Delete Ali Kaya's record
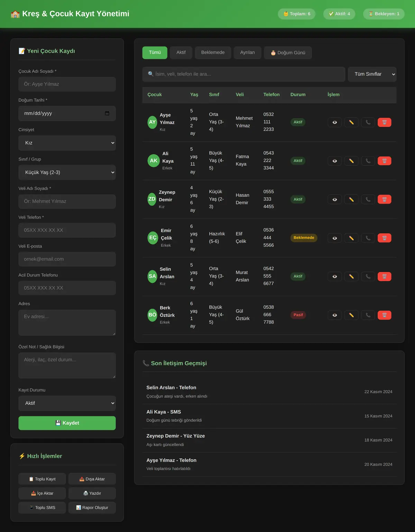Image resolution: width=415 pixels, height=532 pixels. [x=385, y=161]
